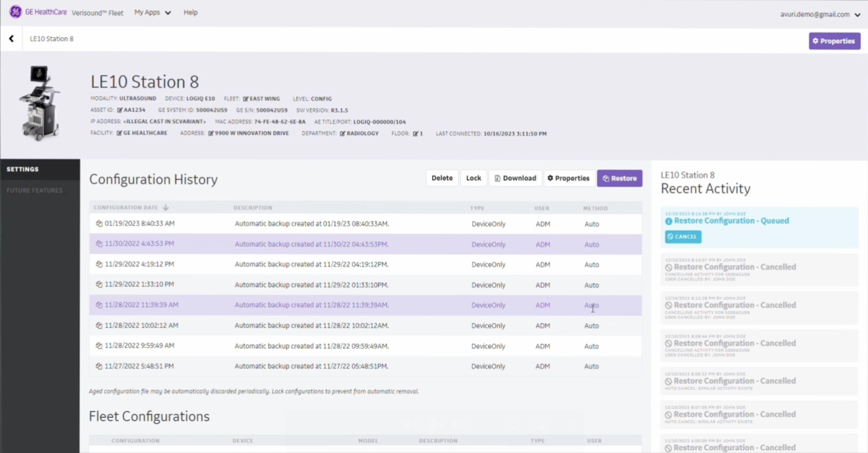Select the Settings sidebar tab
This screenshot has height=453, width=868.
tap(40, 169)
